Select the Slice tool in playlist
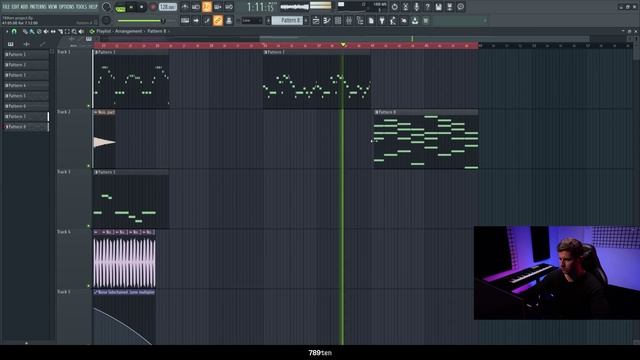640x360 pixels. 60,31
